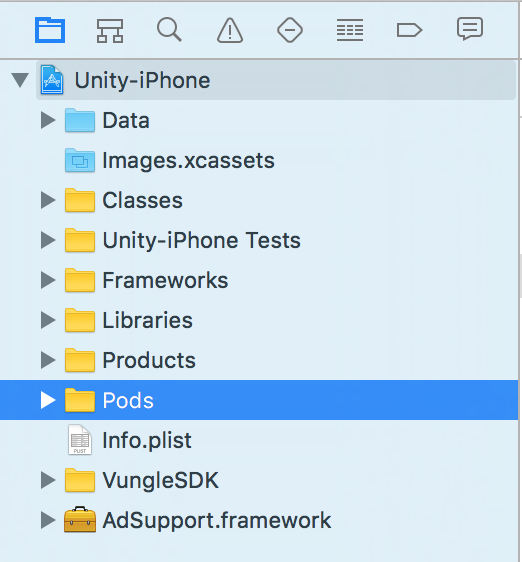Click the Unity-iPhone Tests folder icon
The image size is (522, 562).
point(80,240)
